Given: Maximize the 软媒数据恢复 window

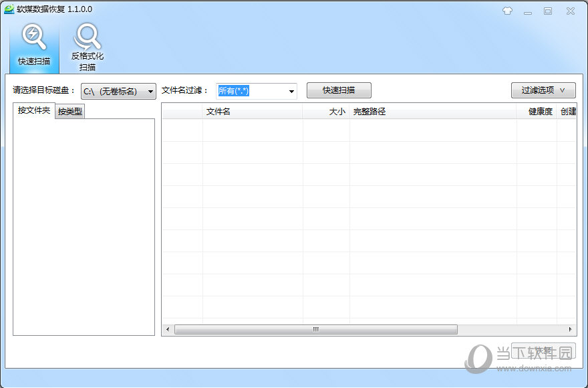Looking at the screenshot, I should (548, 11).
